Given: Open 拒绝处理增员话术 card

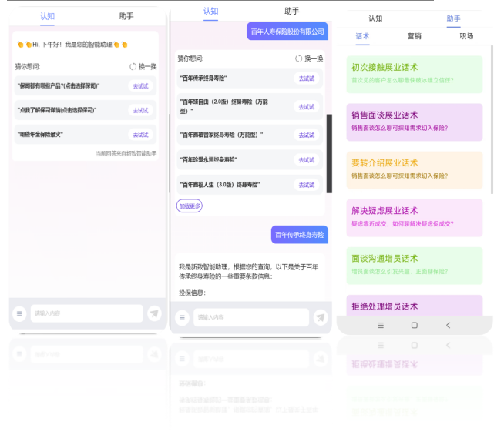Looking at the screenshot, I should [x=415, y=306].
